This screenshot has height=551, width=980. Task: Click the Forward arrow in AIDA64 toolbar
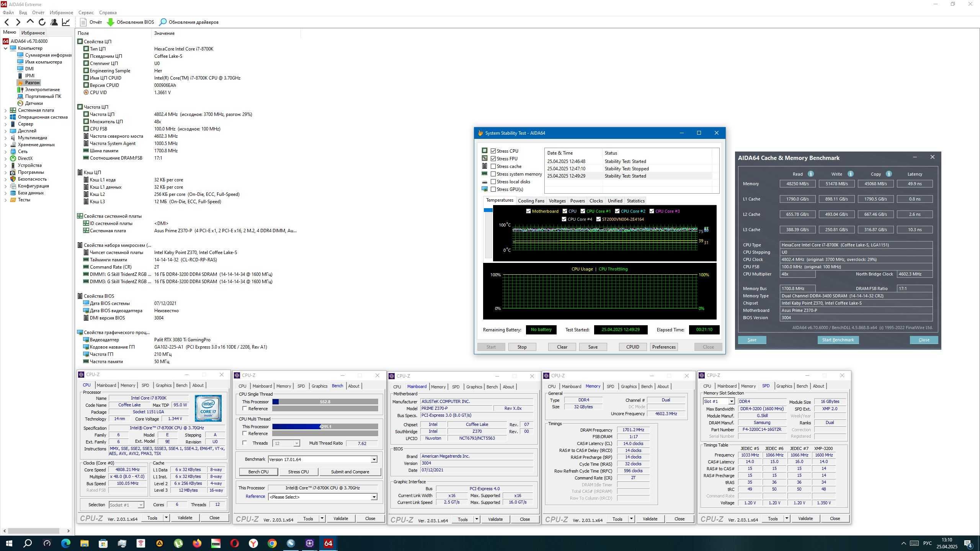point(18,22)
